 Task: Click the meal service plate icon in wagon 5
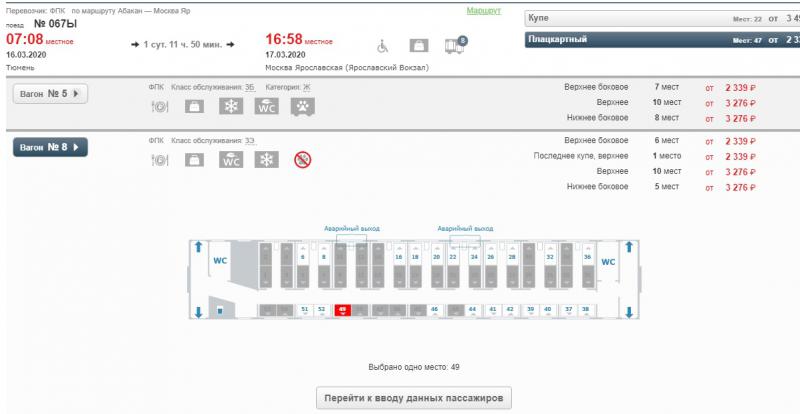coord(160,107)
